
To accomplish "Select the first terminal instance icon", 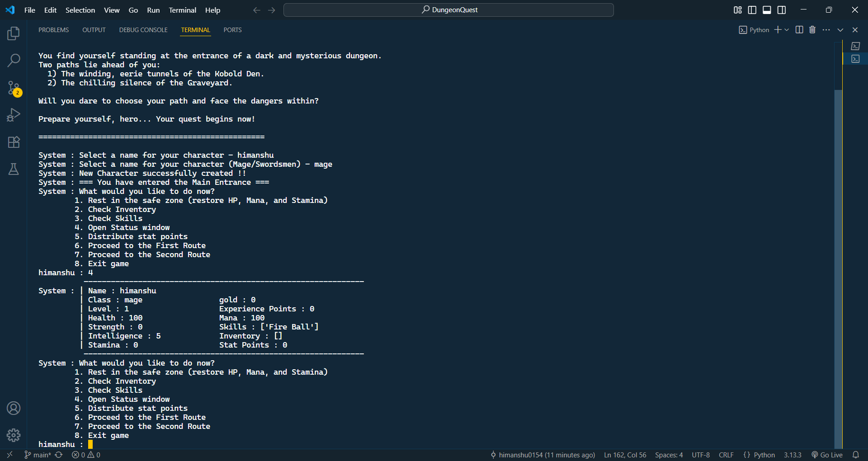I will 855,46.
